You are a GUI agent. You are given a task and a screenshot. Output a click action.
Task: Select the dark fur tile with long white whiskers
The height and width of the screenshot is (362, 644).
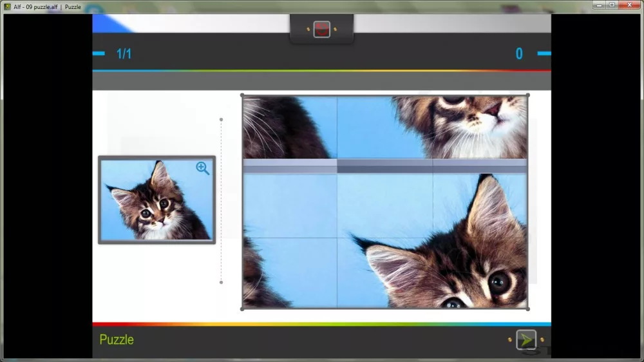(x=289, y=127)
